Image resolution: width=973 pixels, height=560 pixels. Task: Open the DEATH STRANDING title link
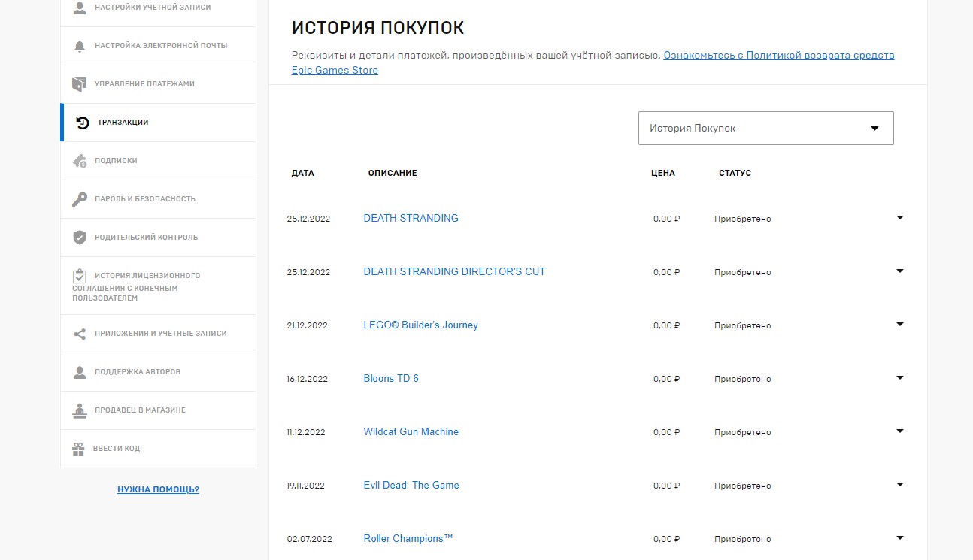click(411, 219)
